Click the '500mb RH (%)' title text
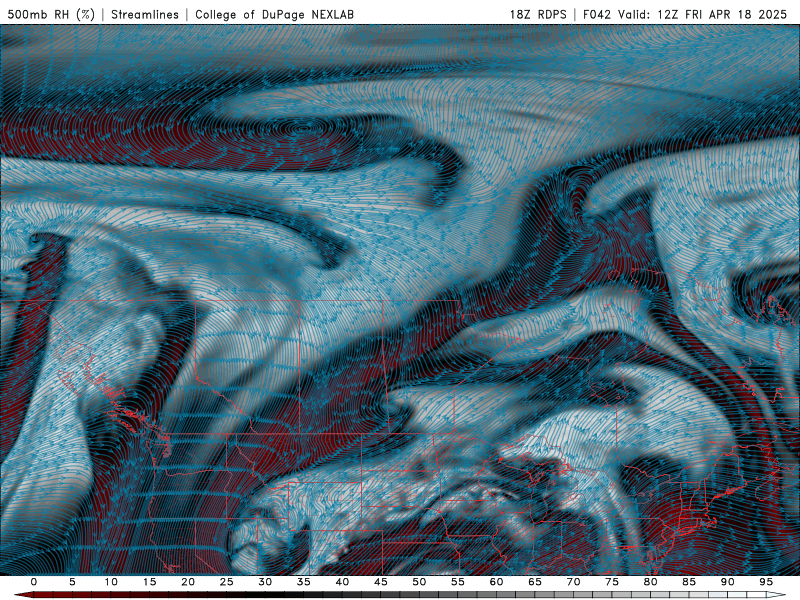The height and width of the screenshot is (600, 800). pyautogui.click(x=52, y=14)
